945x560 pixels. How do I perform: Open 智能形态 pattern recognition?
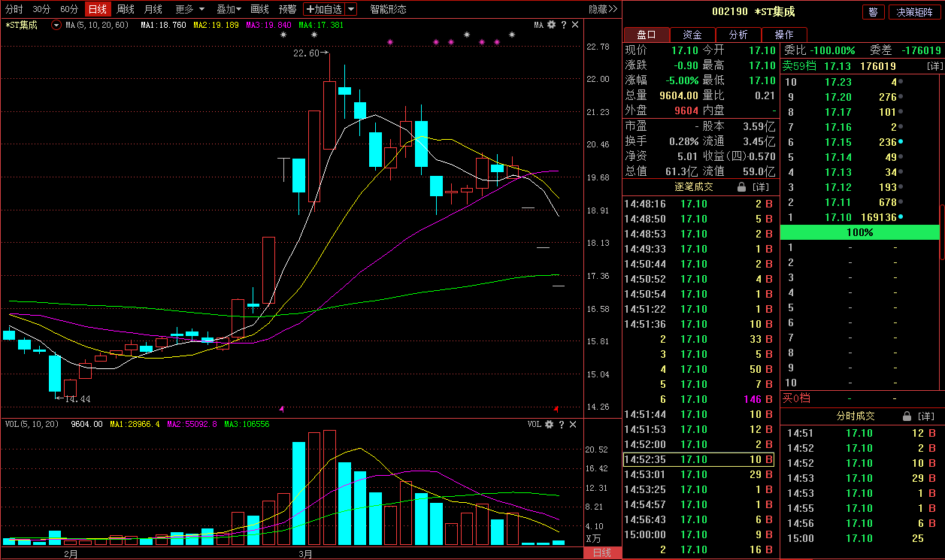click(388, 9)
